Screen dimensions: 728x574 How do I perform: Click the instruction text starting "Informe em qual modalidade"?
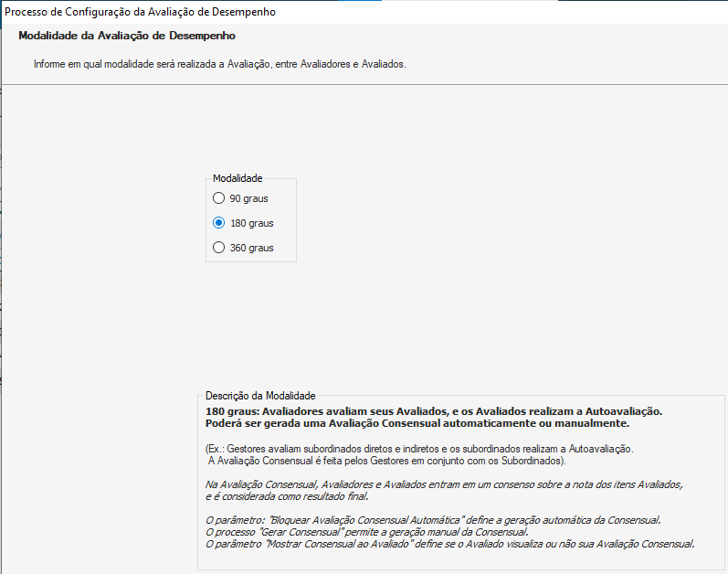[219, 66]
